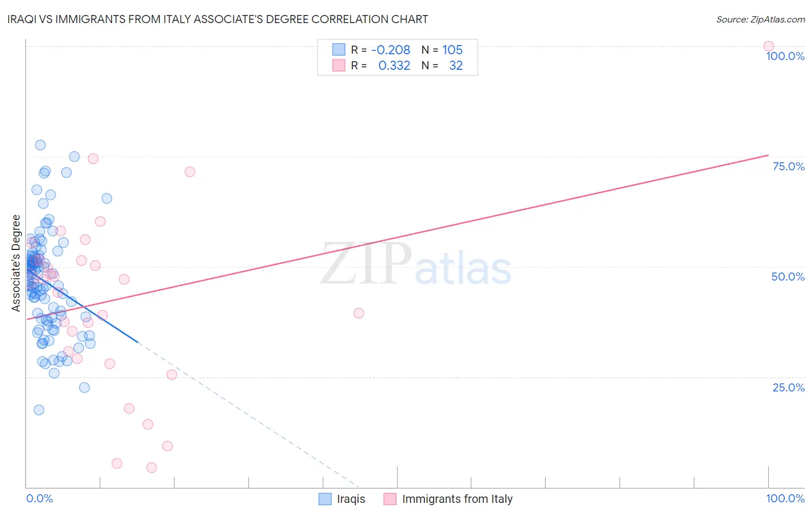Image resolution: width=812 pixels, height=515 pixels.
Task: Click the "Associate's Degree" y-axis label
Action: [16, 263]
